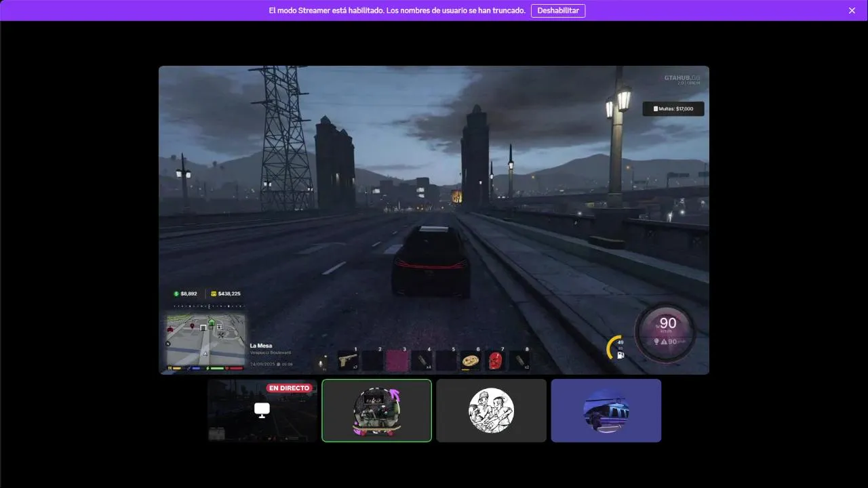Click the blue thirst status bar
Image resolution: width=868 pixels, height=488 pixels.
click(x=196, y=368)
